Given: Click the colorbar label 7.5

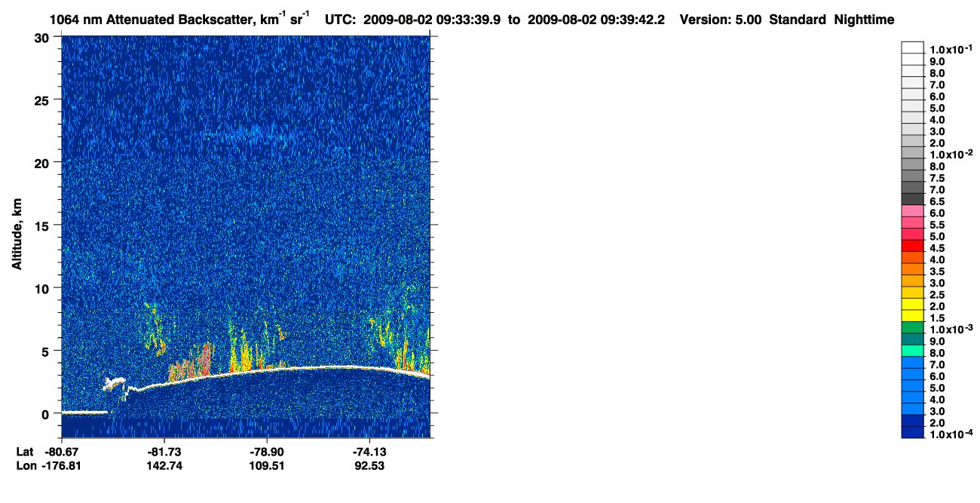Looking at the screenshot, I should click(x=937, y=178).
